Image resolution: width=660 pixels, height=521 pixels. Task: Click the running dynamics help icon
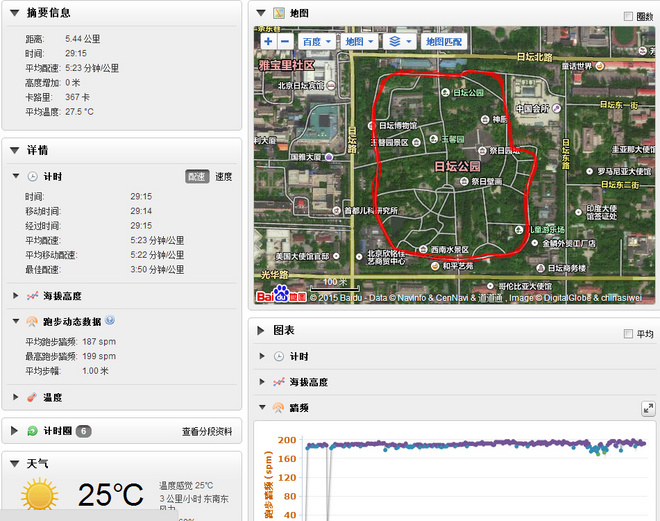click(109, 320)
